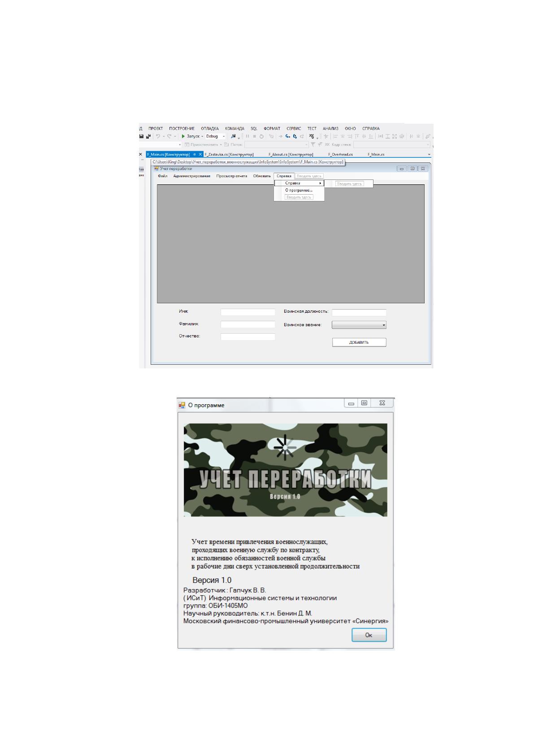Click the green Запуск start icon

(x=183, y=136)
